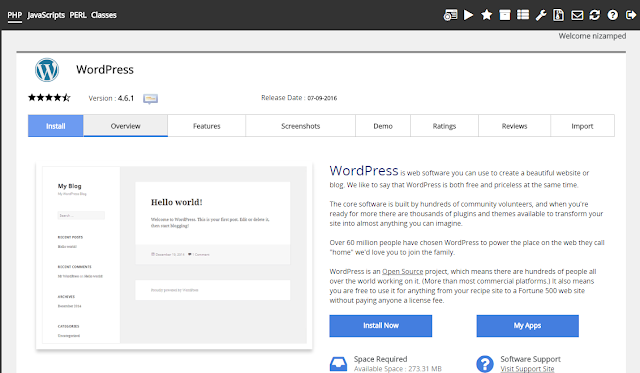Open the Visit Support Site link
640x373 pixels.
[x=527, y=369]
